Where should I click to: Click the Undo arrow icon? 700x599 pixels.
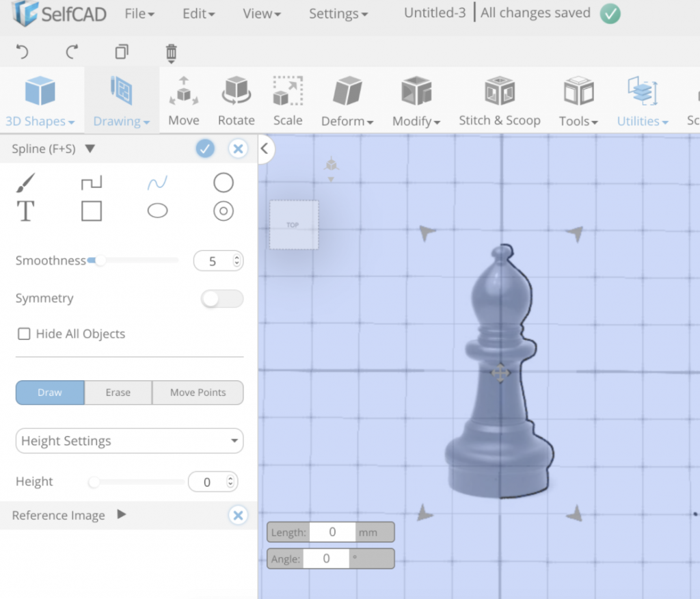pos(21,52)
